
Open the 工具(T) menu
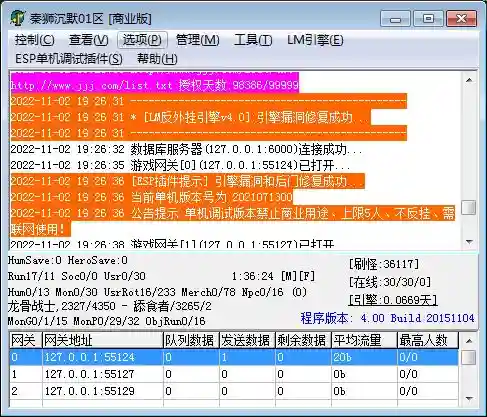[x=253, y=40]
